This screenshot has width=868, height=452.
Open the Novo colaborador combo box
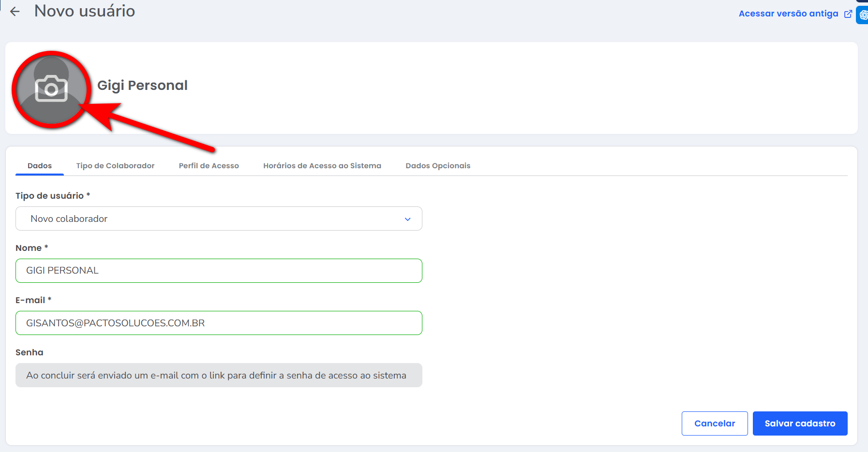tap(219, 219)
